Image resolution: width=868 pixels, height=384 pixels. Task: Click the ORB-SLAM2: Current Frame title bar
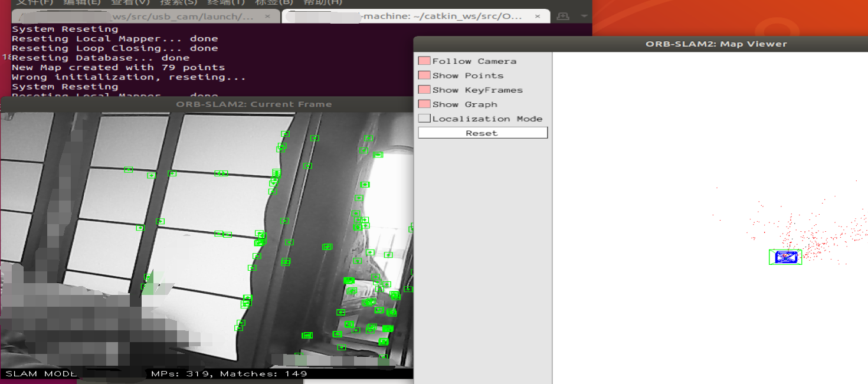pos(207,104)
